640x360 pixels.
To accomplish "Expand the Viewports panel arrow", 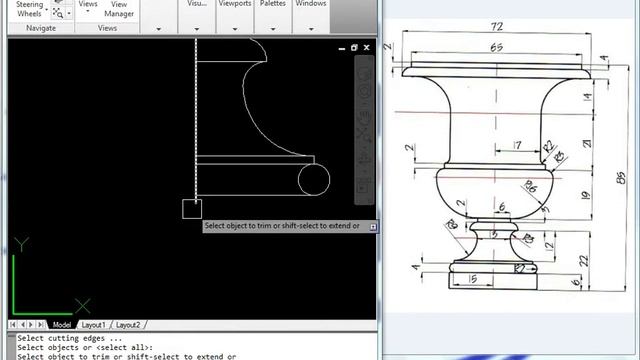I will click(235, 29).
